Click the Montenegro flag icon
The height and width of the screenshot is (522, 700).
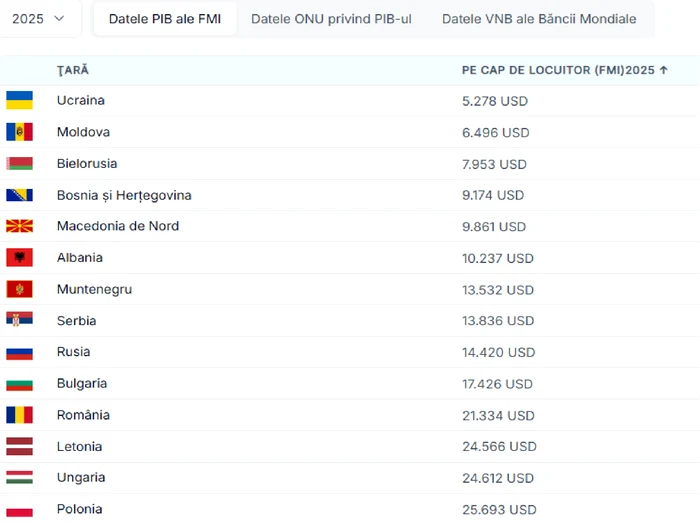[19, 289]
